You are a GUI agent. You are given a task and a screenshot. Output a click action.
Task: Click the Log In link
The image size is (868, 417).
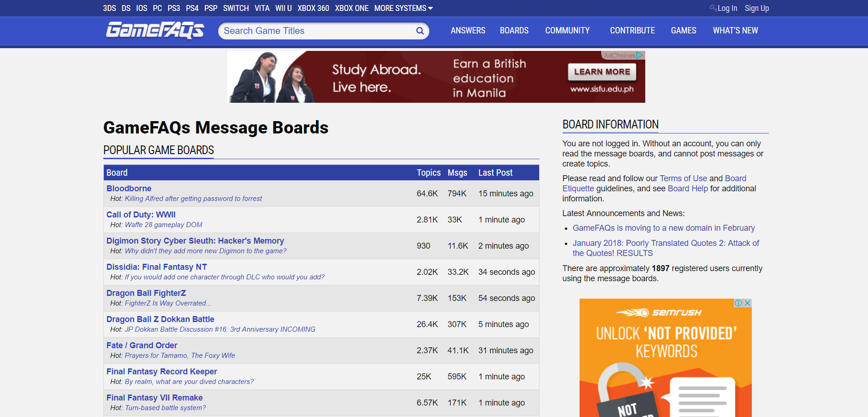(727, 8)
